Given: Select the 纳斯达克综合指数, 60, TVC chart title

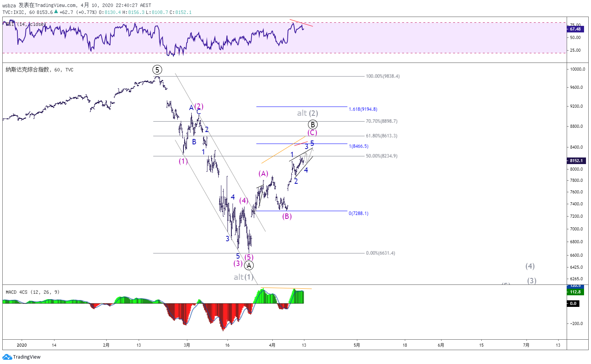Looking at the screenshot, I should [39, 70].
